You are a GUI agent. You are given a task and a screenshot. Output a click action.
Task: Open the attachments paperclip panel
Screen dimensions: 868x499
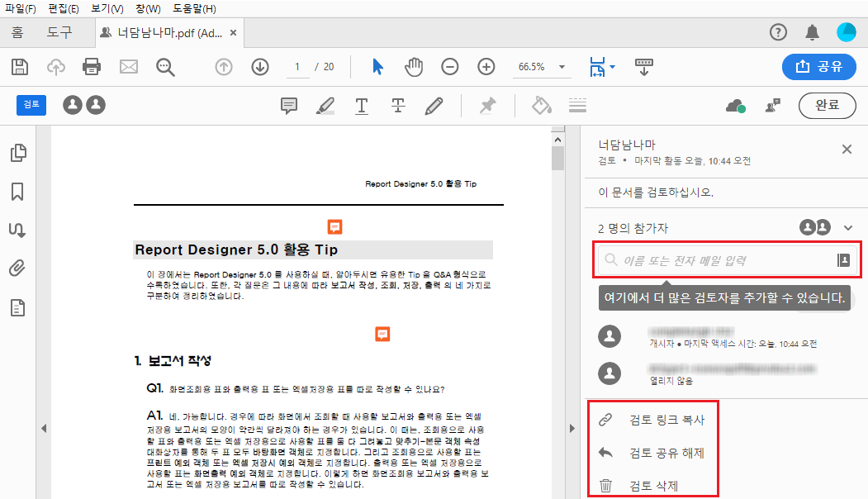(17, 269)
